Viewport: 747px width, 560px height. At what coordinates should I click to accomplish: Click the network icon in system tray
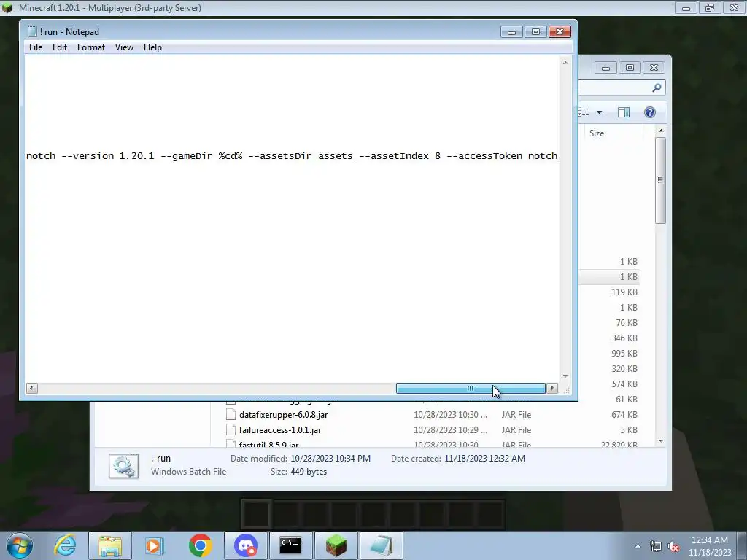pyautogui.click(x=656, y=547)
